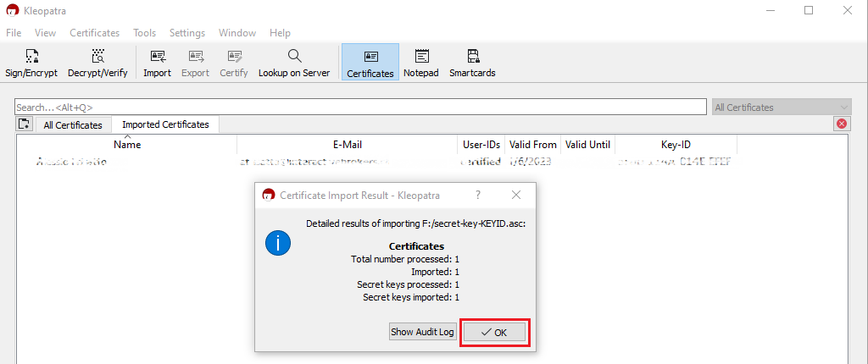
Task: Click "Secret keys processed: 1" text
Action: [409, 285]
